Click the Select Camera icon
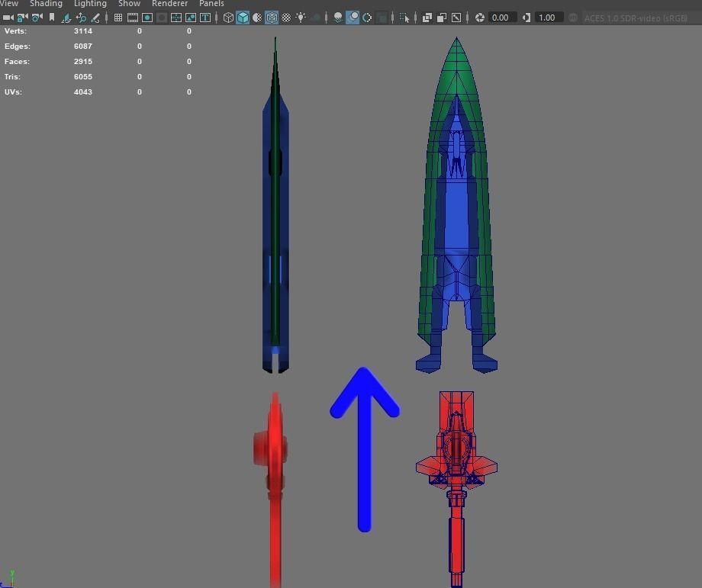 [8, 18]
